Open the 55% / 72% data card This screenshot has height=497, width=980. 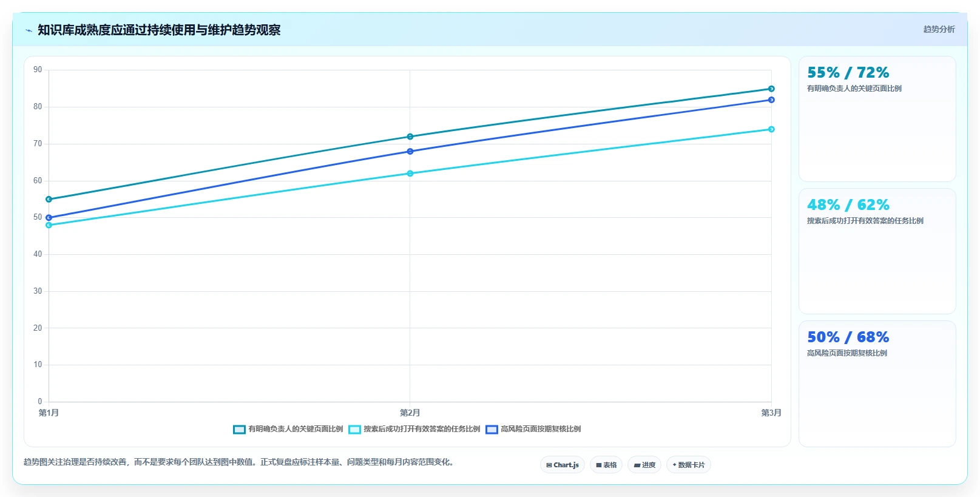(877, 119)
